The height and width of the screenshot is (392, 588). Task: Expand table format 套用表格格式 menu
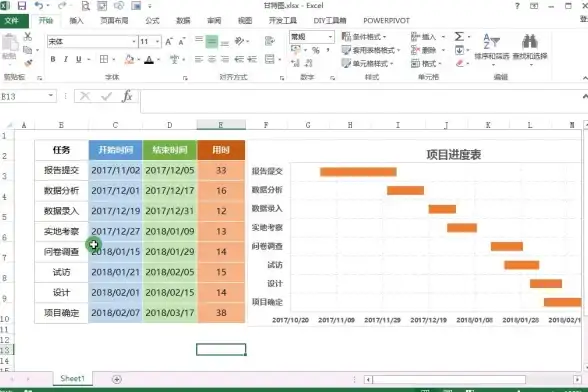[371, 50]
